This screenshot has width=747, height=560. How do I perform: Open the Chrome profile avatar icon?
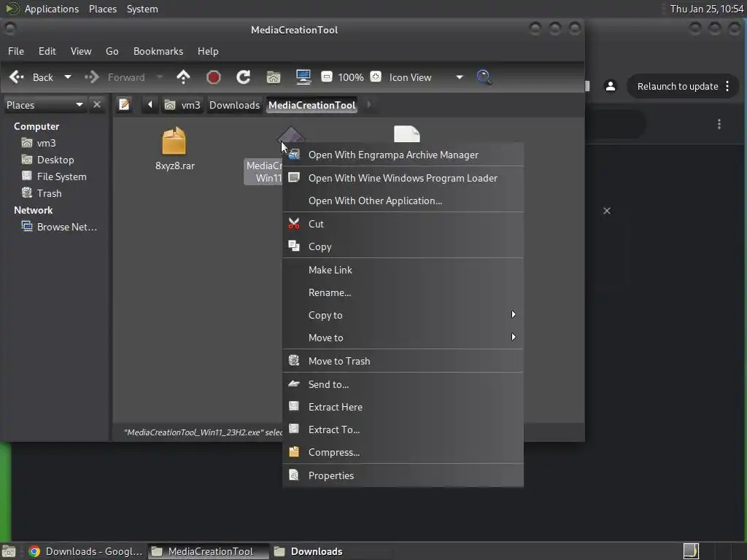pos(611,86)
